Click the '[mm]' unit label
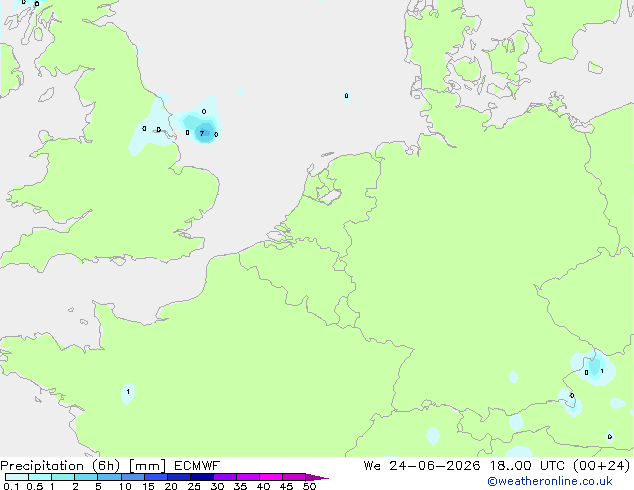Screen dimensions: 634x490 tap(147, 466)
